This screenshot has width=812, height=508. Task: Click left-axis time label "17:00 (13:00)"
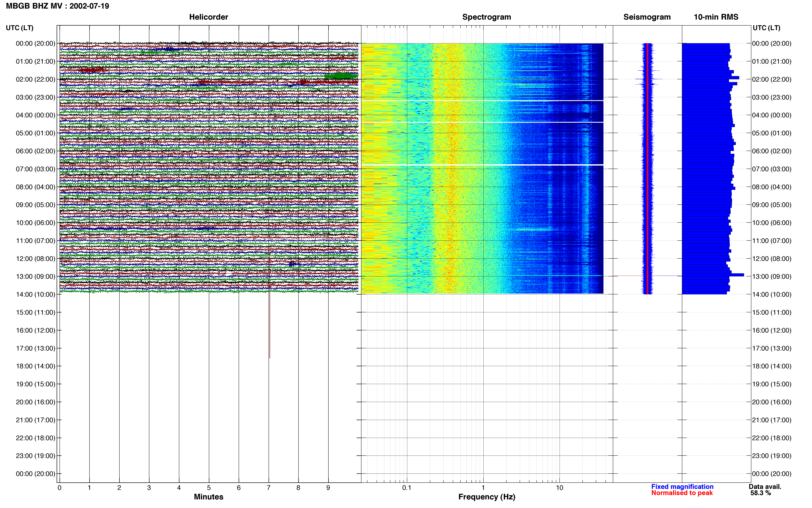point(36,348)
